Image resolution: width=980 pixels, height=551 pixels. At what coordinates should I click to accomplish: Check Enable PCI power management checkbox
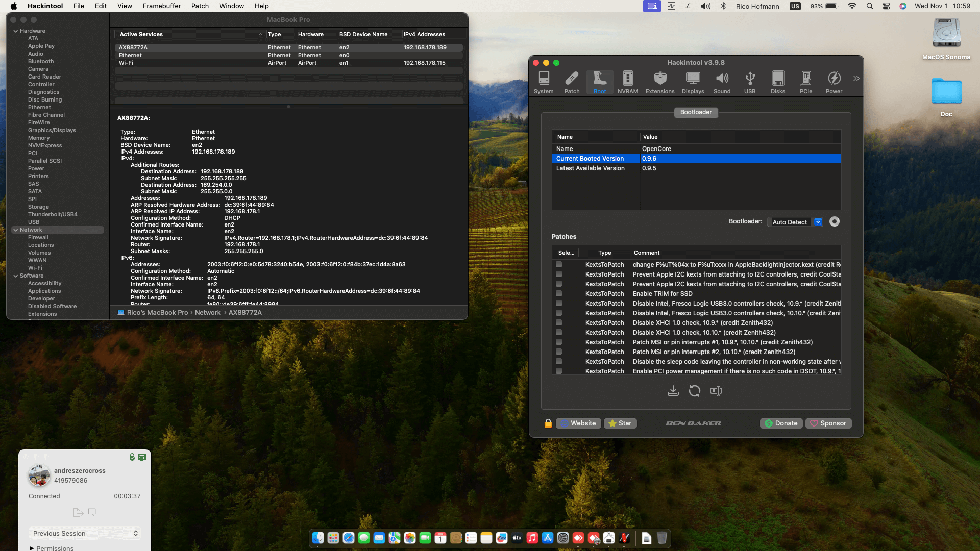point(559,371)
